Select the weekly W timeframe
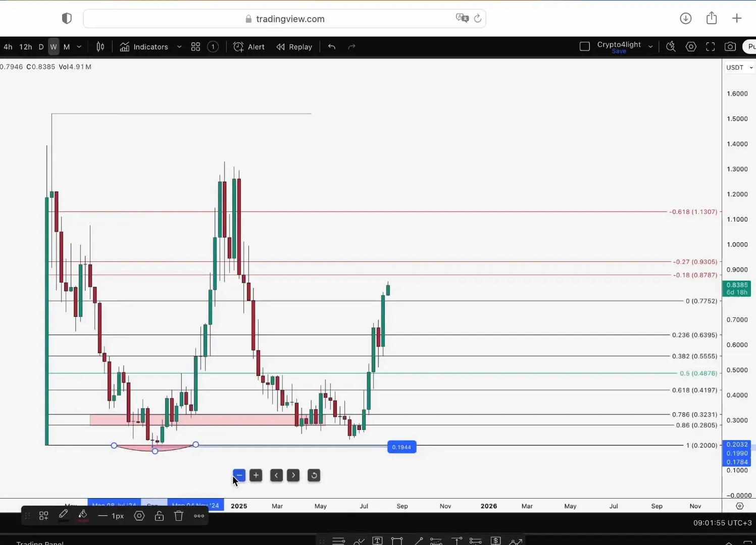Image resolution: width=756 pixels, height=545 pixels. [54, 47]
